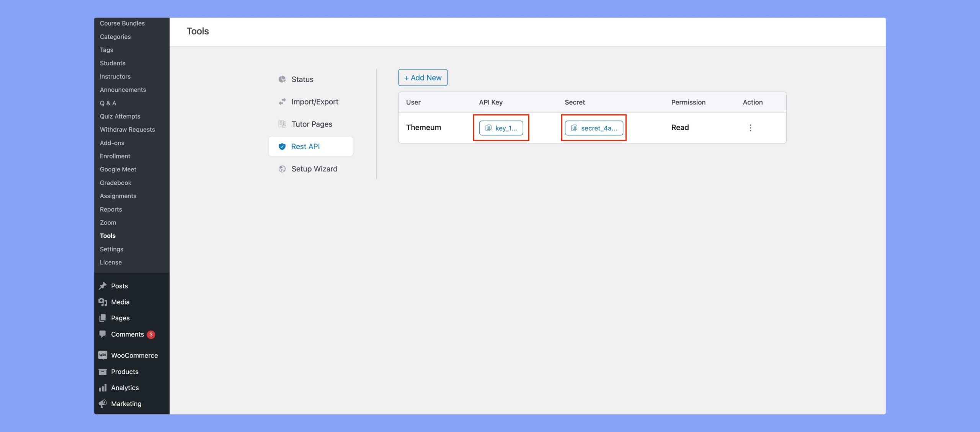Expand the WooCommerce sidebar menu
Screen dimensions: 980x432
click(134, 356)
